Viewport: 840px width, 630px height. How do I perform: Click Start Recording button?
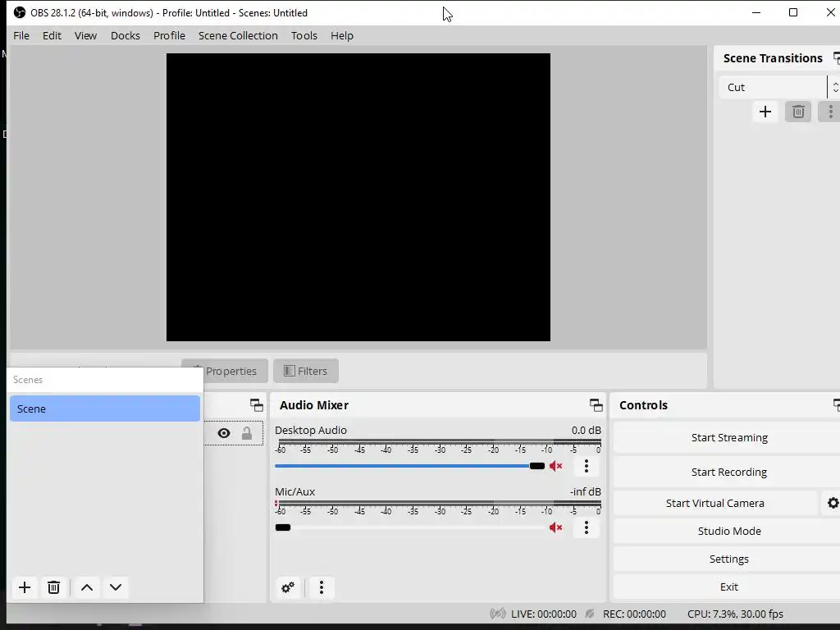(728, 472)
